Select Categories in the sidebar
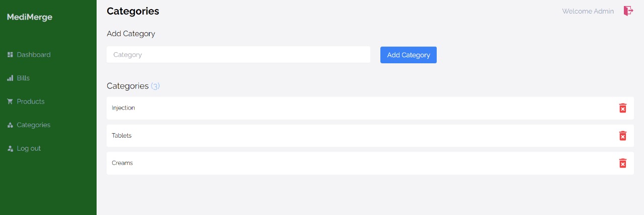The image size is (644, 215). (34, 125)
